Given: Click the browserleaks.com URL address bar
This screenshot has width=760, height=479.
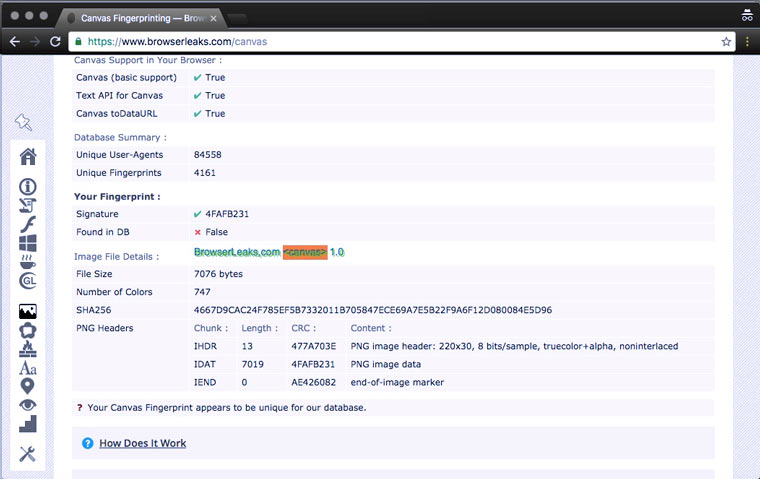Looking at the screenshot, I should (x=400, y=42).
